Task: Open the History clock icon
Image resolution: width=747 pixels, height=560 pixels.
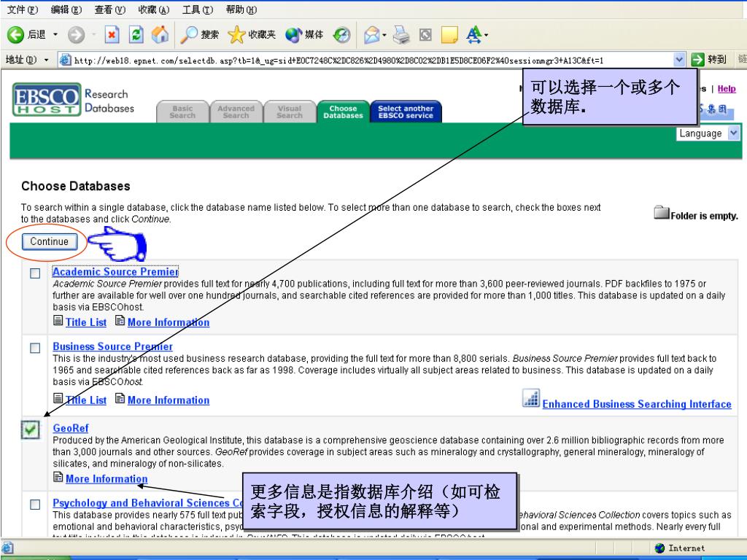Action: pos(341,35)
